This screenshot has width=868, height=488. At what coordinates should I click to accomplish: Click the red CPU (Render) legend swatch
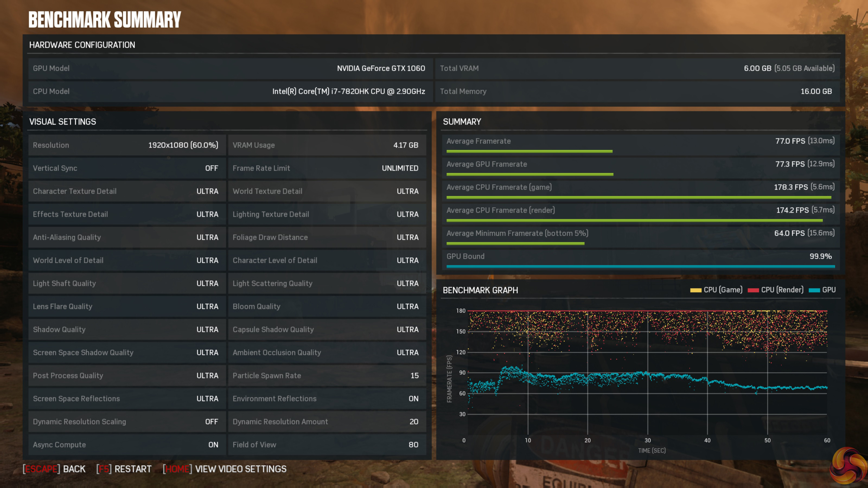(x=753, y=290)
